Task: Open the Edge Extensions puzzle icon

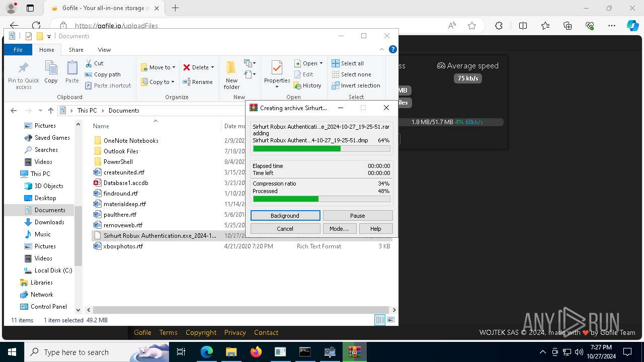Action: (x=499, y=26)
